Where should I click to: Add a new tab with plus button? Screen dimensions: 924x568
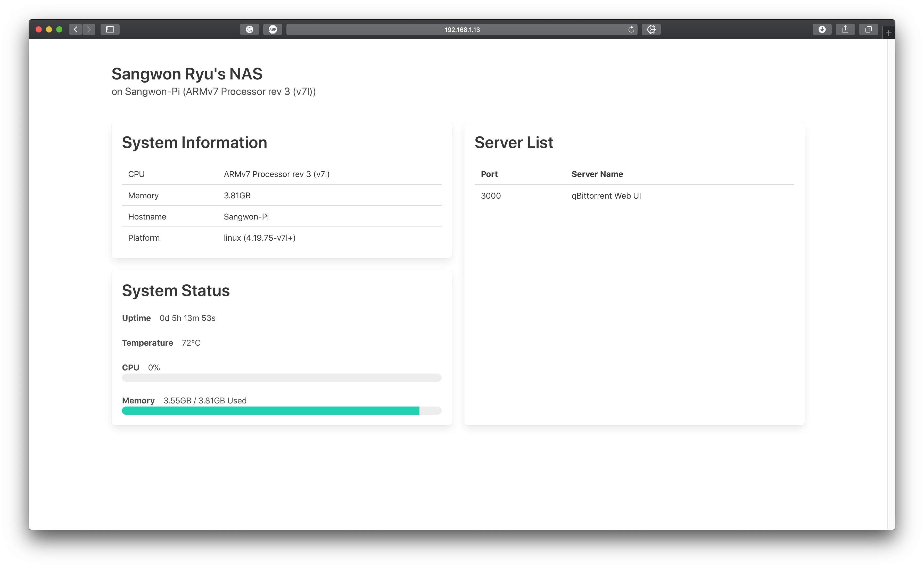[889, 33]
